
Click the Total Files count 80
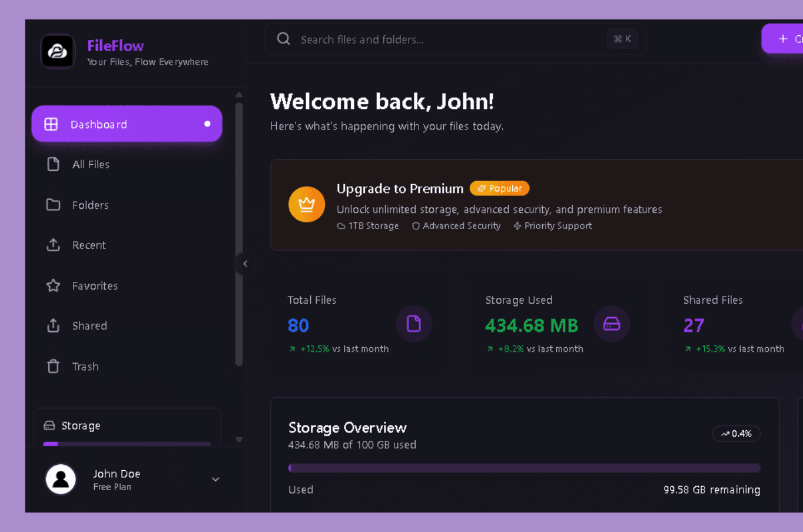point(298,325)
